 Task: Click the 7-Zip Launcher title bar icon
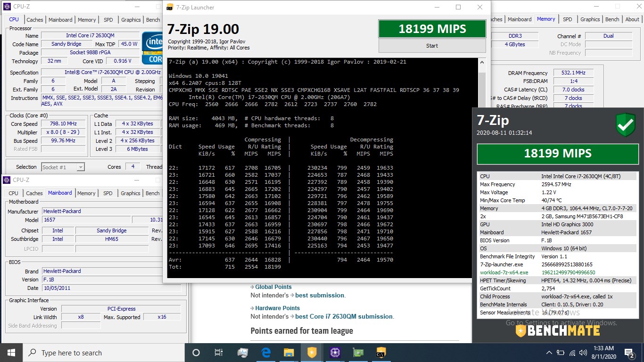[x=169, y=7]
